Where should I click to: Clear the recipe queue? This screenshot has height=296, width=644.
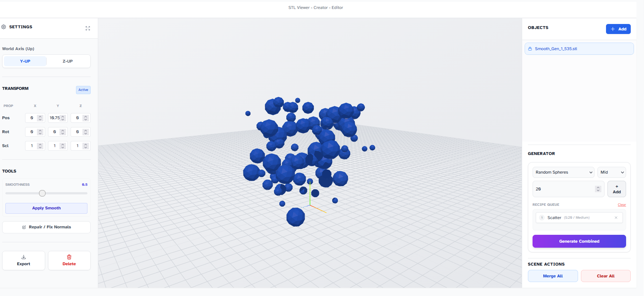point(622,205)
